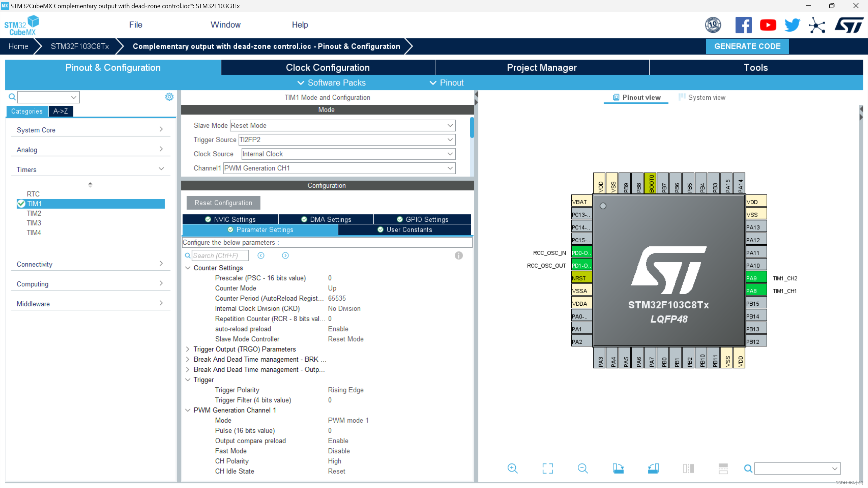Switch to the Tools tab

coord(756,67)
